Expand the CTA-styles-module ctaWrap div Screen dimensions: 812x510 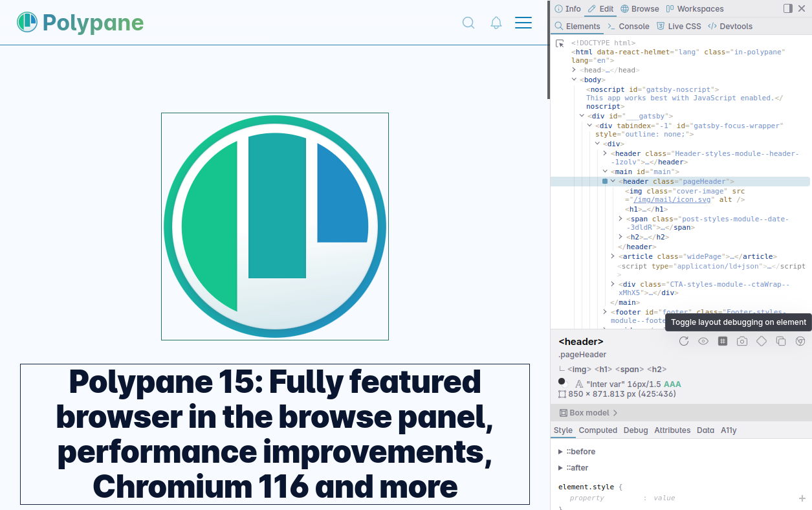(x=613, y=284)
